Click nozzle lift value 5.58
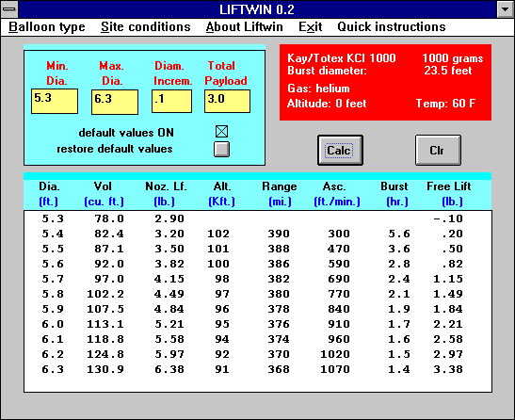 coord(169,339)
